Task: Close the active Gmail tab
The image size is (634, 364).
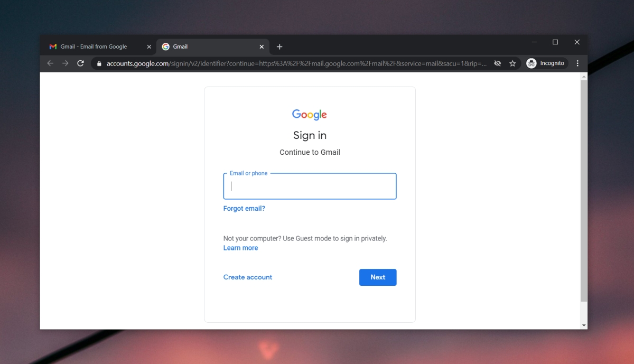Action: 262,46
